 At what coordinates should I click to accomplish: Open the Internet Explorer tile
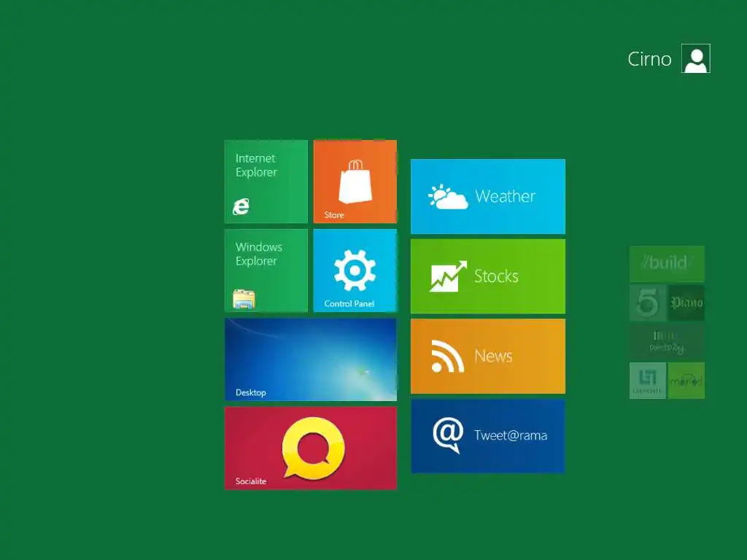click(x=266, y=182)
